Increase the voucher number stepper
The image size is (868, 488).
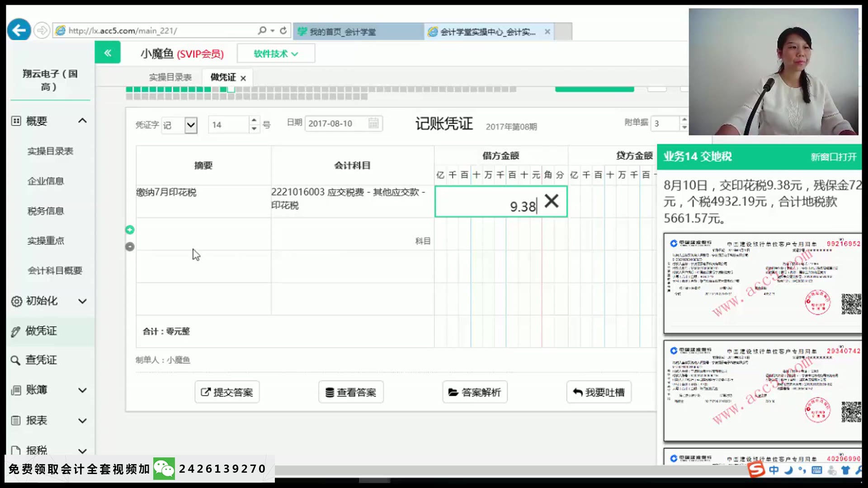click(x=254, y=120)
